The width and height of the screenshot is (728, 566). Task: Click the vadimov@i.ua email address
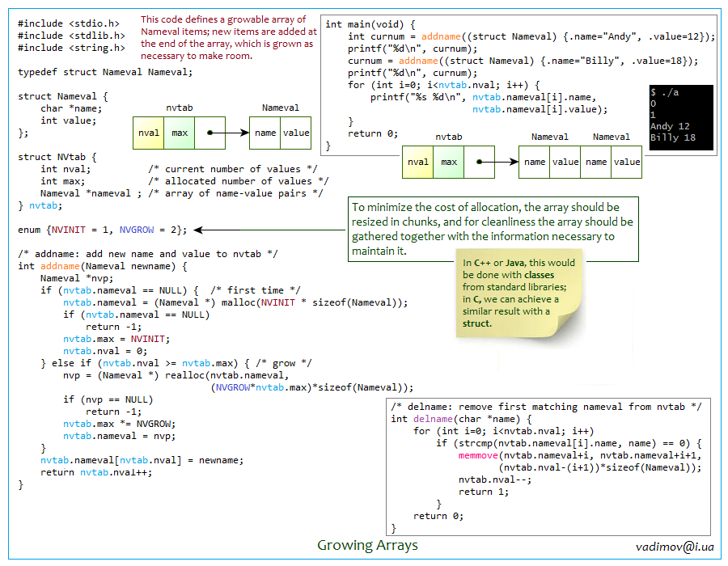675,547
